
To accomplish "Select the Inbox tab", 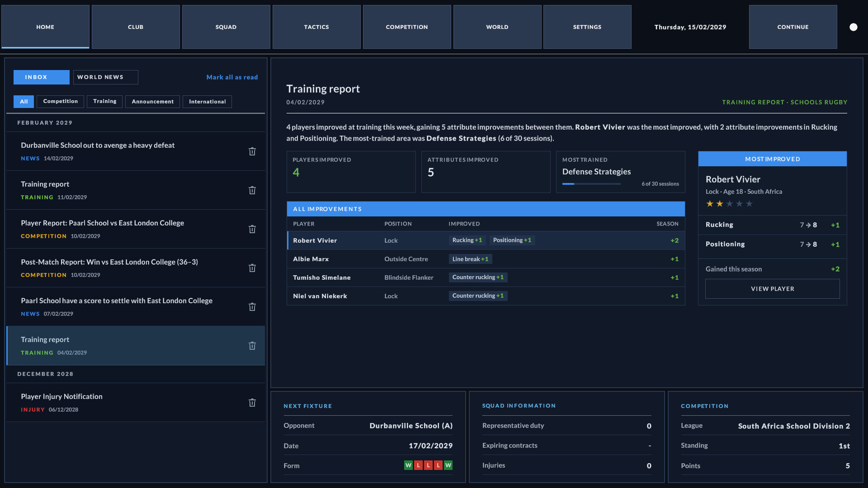I will (42, 77).
